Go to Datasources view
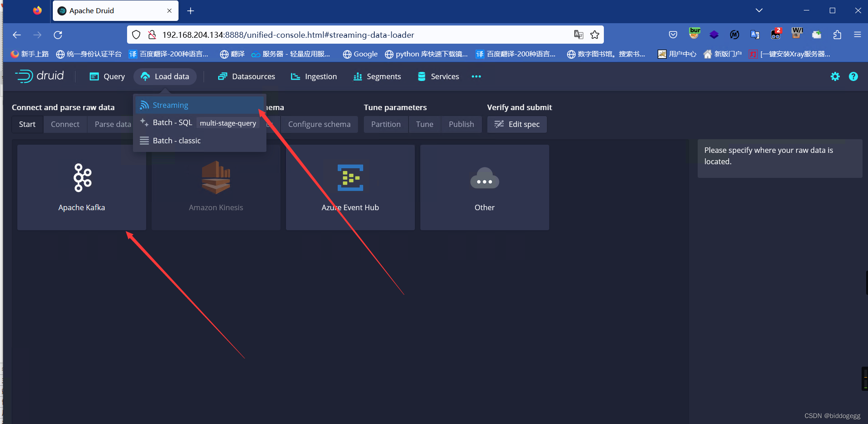 click(x=246, y=76)
